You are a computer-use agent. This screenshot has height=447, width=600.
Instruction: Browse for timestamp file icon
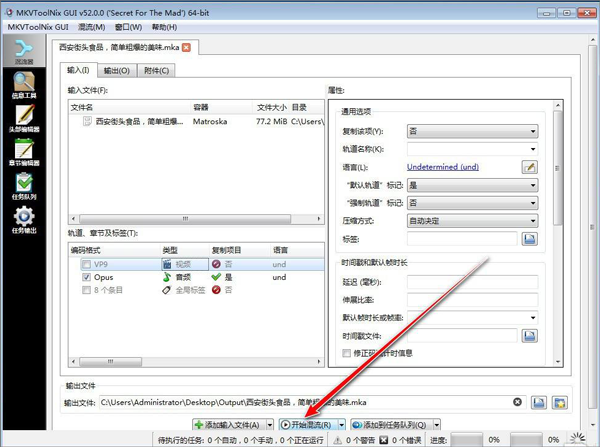tap(530, 336)
